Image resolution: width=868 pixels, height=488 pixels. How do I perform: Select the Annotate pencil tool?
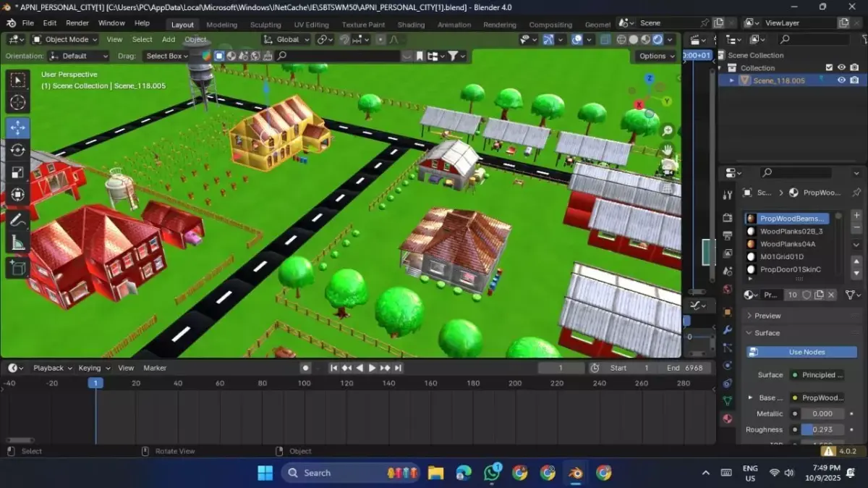point(18,220)
